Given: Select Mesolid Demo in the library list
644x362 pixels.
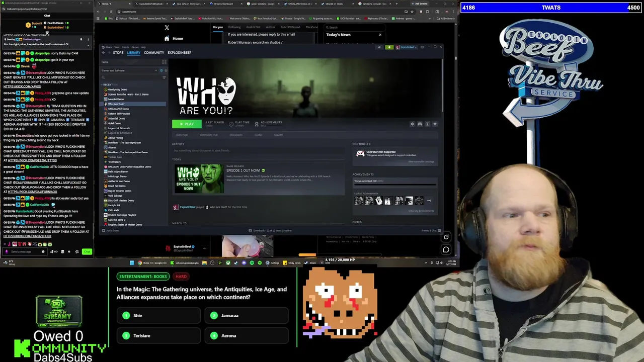Looking at the screenshot, I should click(116, 99).
